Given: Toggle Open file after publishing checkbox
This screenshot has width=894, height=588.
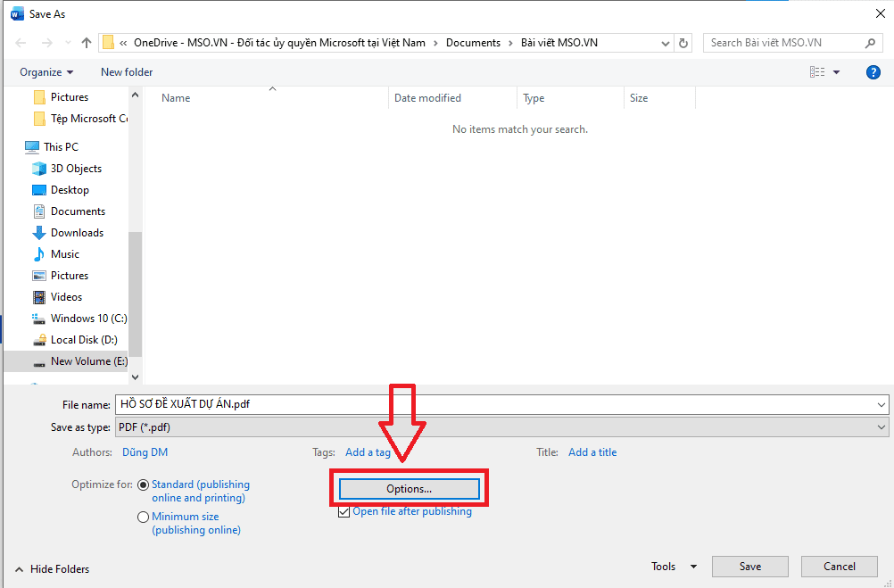Looking at the screenshot, I should click(344, 512).
